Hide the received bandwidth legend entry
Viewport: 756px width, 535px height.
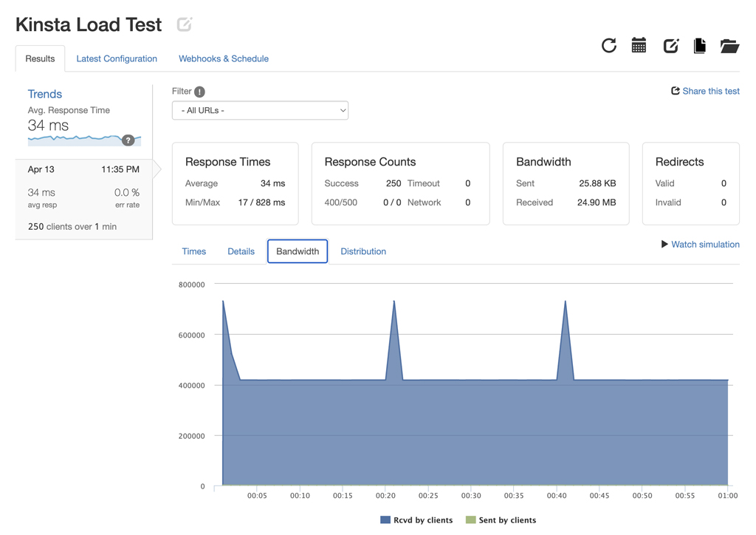(x=416, y=519)
